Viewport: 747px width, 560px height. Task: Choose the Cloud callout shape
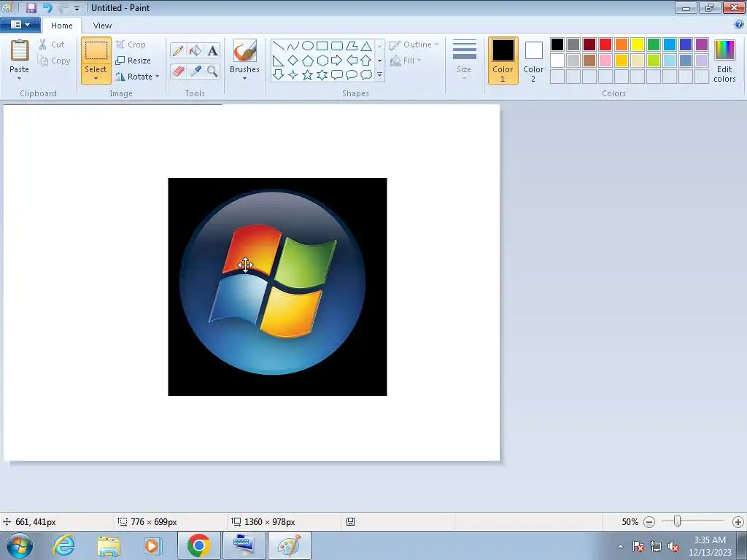pos(366,75)
